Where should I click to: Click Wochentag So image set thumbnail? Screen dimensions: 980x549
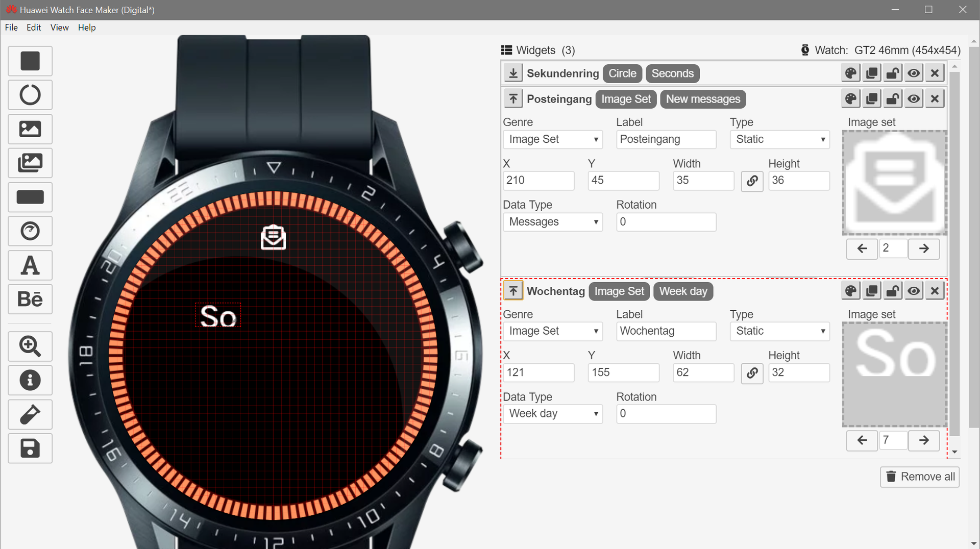point(894,375)
